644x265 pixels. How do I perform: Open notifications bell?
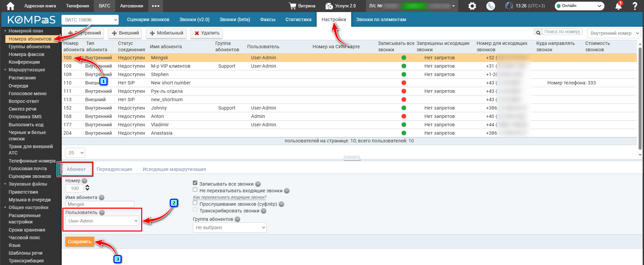pos(618,6)
